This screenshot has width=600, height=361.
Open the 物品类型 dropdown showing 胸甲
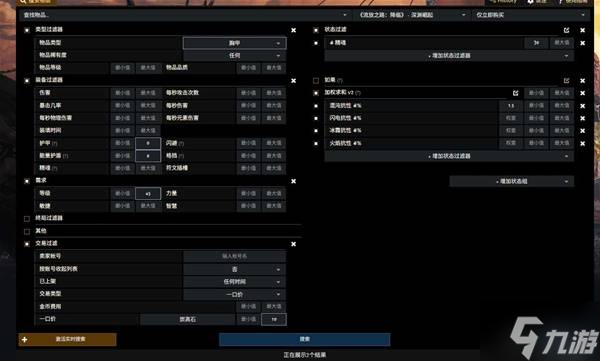(235, 43)
